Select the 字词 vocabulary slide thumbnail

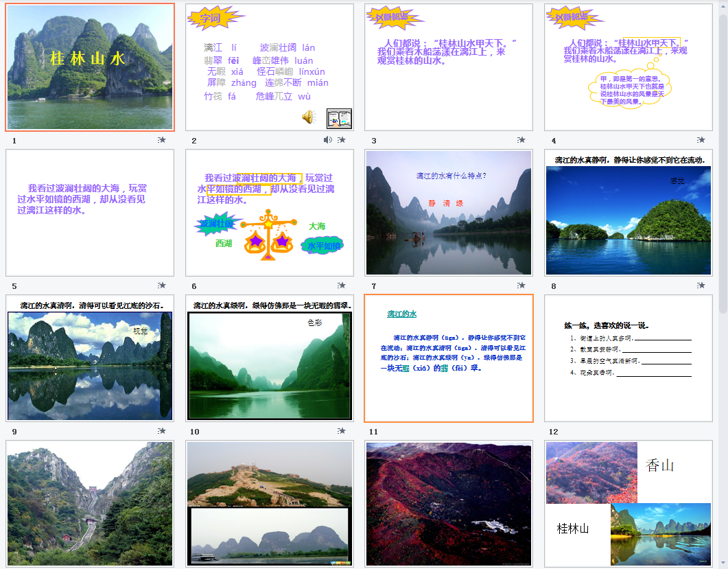[270, 67]
